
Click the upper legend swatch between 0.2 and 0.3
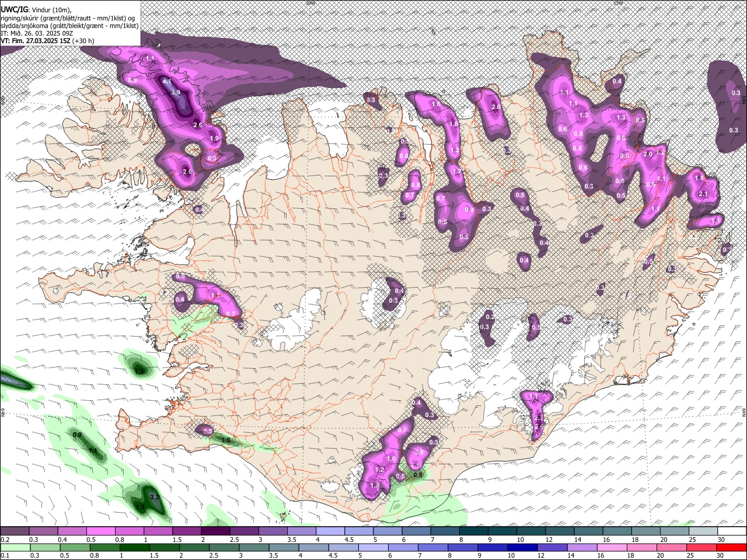click(15, 531)
